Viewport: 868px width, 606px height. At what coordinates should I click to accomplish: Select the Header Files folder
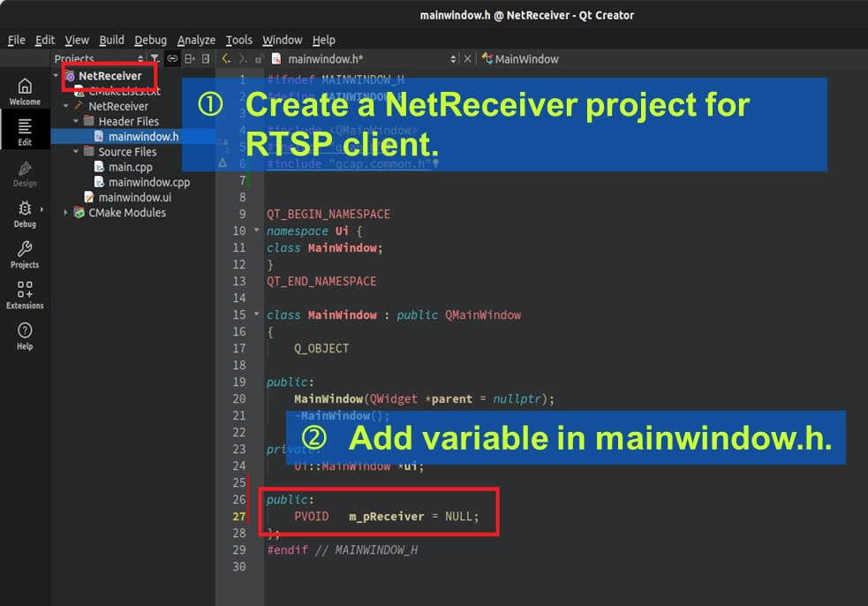pos(128,121)
